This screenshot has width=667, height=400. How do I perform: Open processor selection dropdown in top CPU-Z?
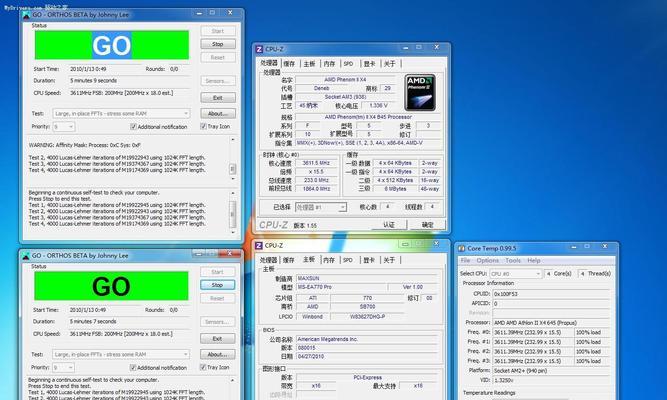click(321, 207)
